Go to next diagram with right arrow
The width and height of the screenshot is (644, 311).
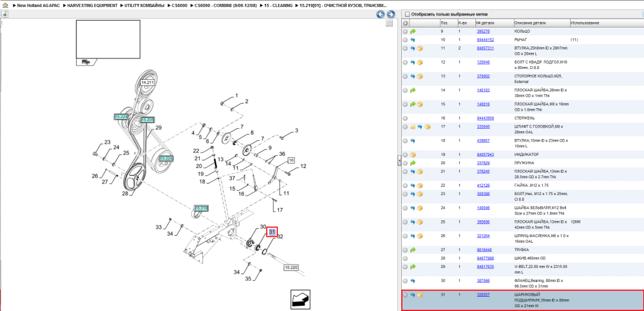point(391,14)
